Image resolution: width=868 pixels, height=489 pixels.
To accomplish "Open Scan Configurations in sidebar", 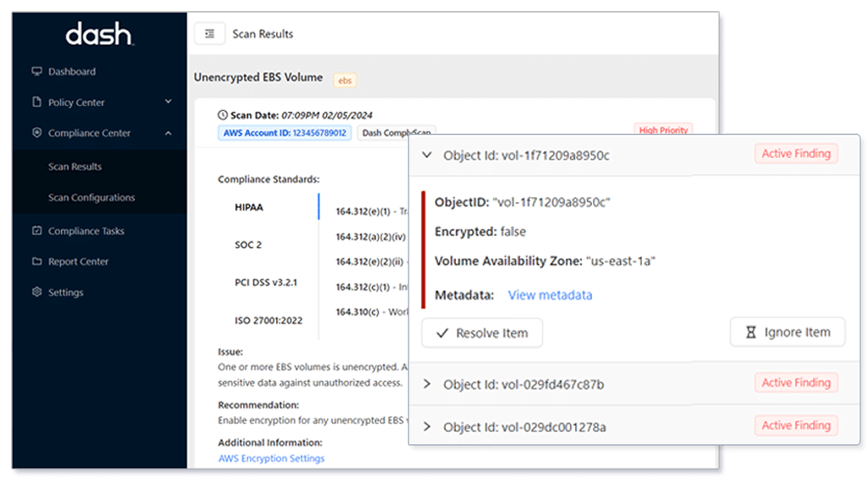I will (92, 198).
